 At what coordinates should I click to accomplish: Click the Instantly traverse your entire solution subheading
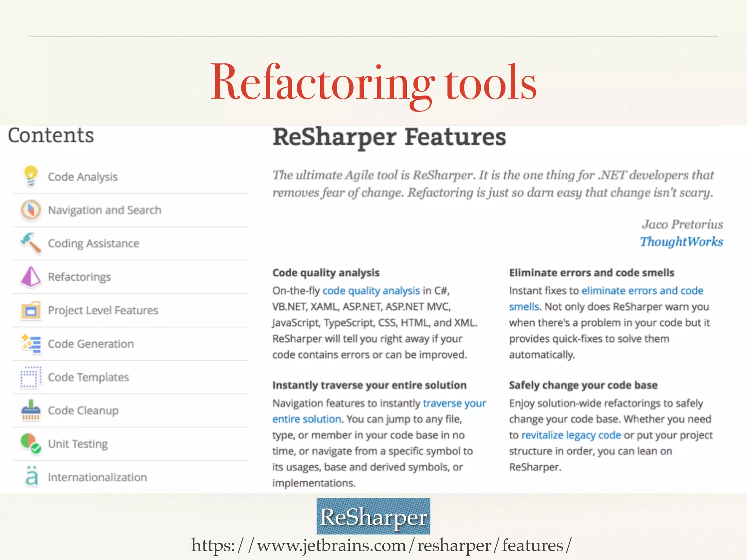click(x=369, y=385)
